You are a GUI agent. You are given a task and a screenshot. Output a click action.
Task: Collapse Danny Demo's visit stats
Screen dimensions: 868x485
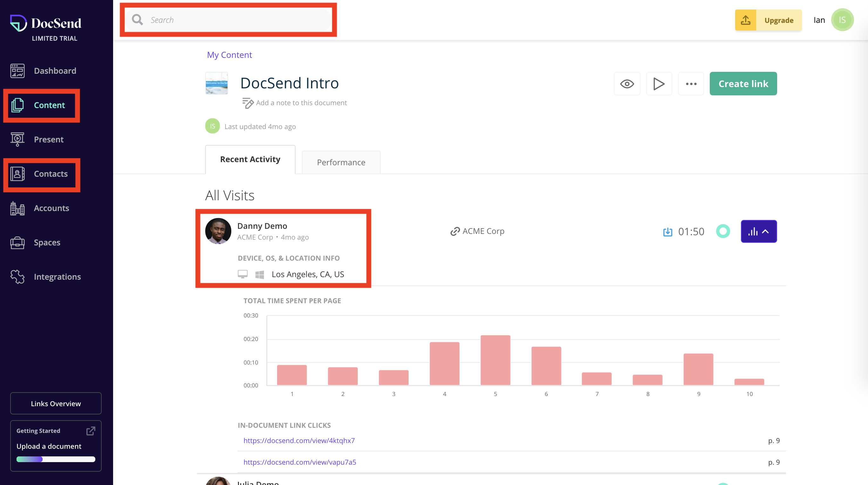[x=758, y=231]
